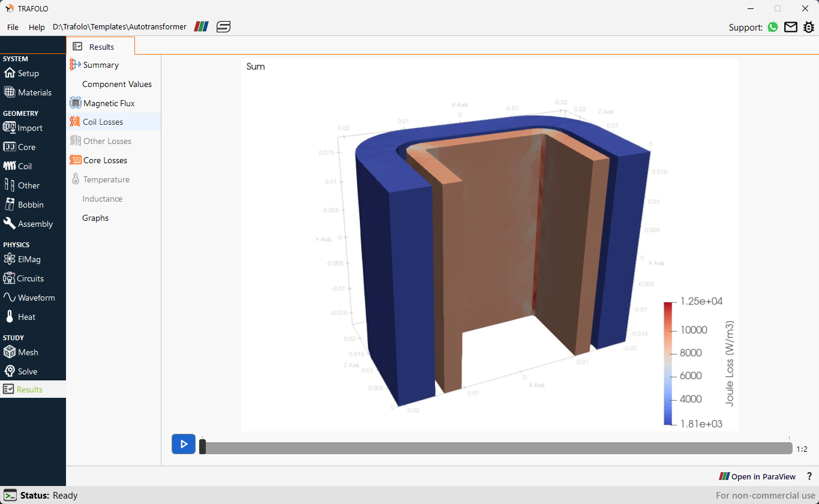This screenshot has height=504, width=819.
Task: Select the Coil geometry icon
Action: pos(9,166)
